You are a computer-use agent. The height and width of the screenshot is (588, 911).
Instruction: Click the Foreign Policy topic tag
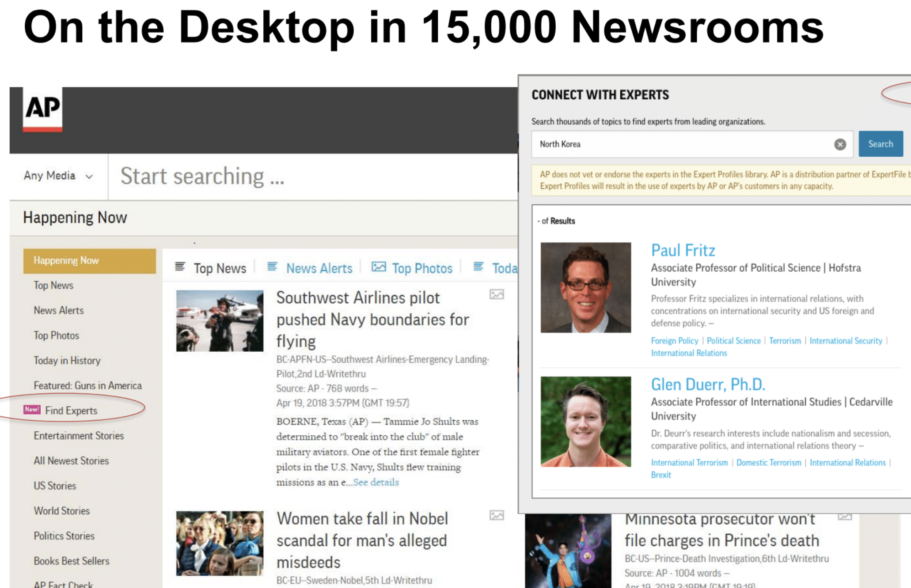click(674, 340)
